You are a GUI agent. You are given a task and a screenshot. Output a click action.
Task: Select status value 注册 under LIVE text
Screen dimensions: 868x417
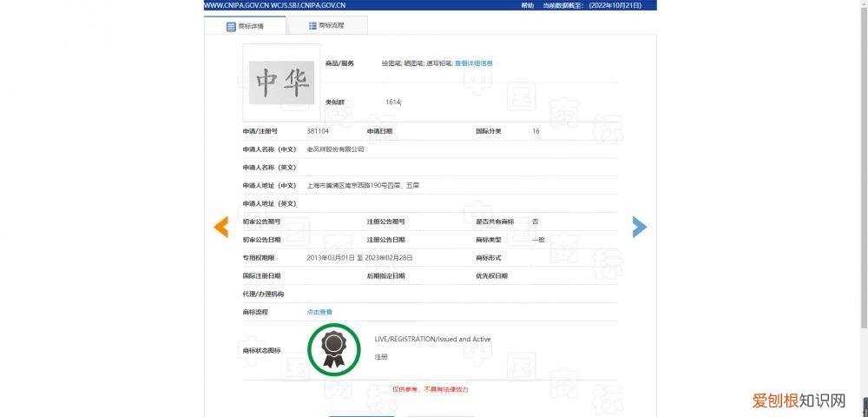381,357
